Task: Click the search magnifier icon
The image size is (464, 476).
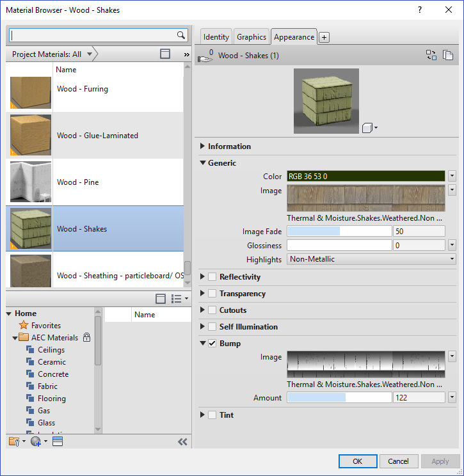Action: tap(181, 35)
